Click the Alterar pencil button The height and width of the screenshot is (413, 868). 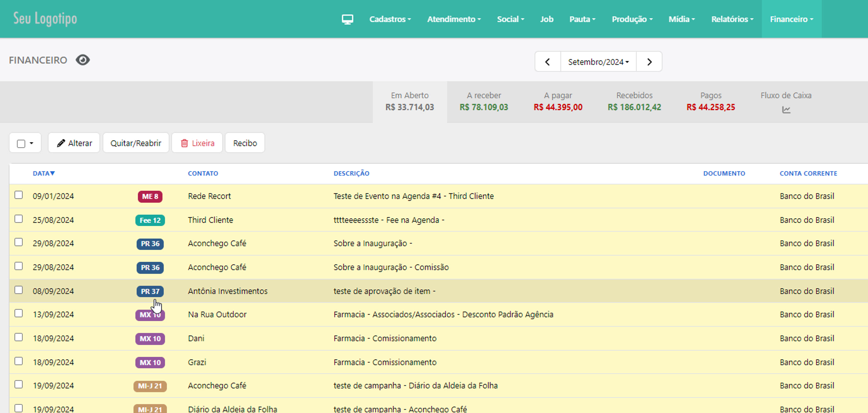(x=74, y=143)
